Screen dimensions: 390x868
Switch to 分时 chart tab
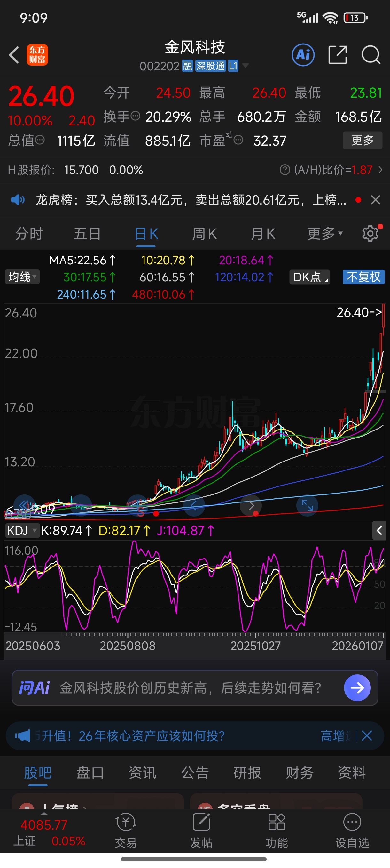coord(29,234)
